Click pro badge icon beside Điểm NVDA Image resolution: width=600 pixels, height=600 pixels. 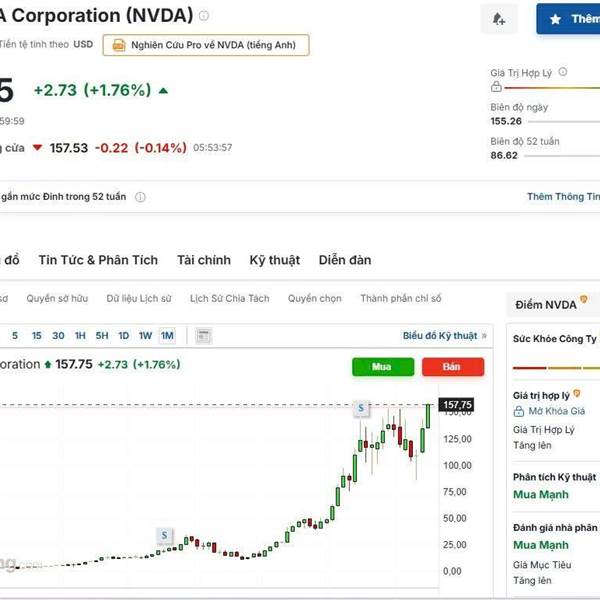click(x=584, y=299)
